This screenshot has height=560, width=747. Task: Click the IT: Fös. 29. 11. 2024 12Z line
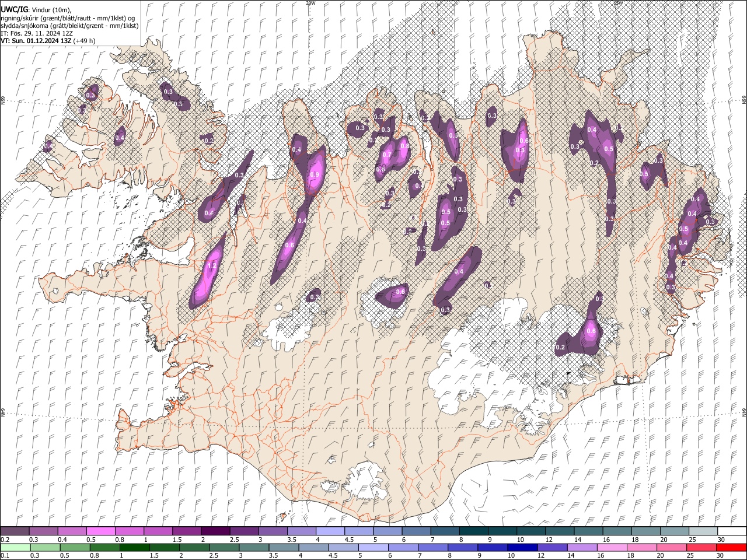click(x=37, y=33)
